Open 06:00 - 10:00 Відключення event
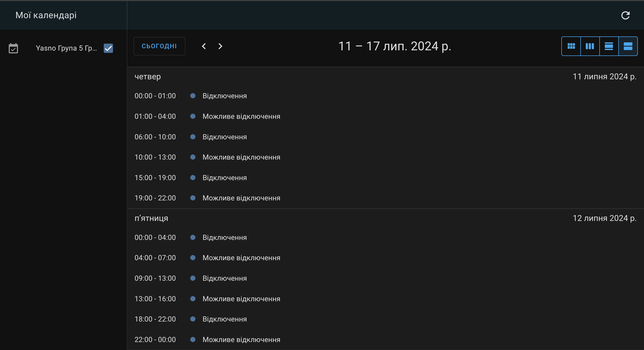This screenshot has height=350, width=644. 385,137
